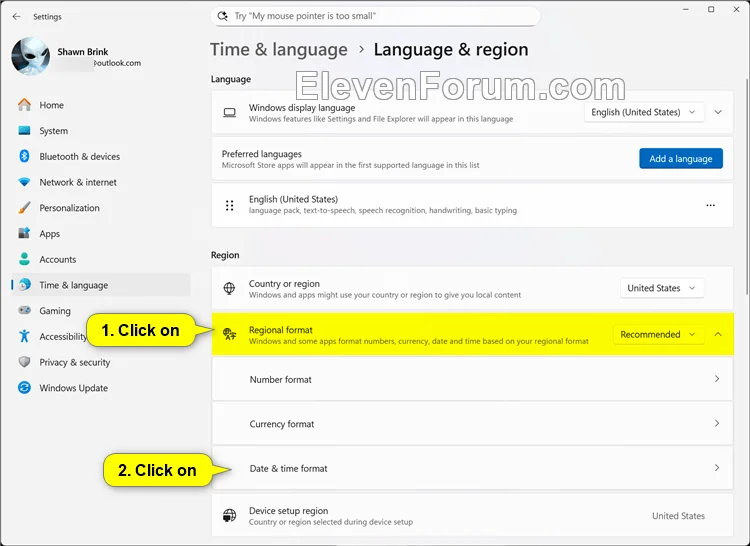This screenshot has width=750, height=546.
Task: Click the Time & language globe-clock icon
Action: [x=24, y=285]
